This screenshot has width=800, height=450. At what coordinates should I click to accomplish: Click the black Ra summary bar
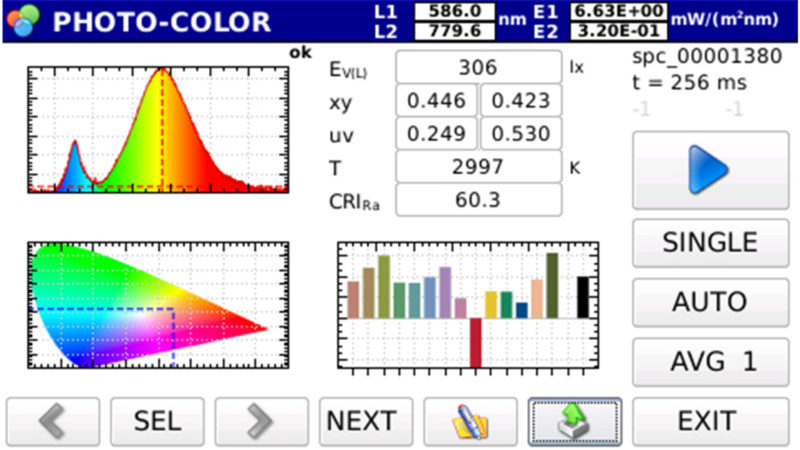(x=583, y=297)
